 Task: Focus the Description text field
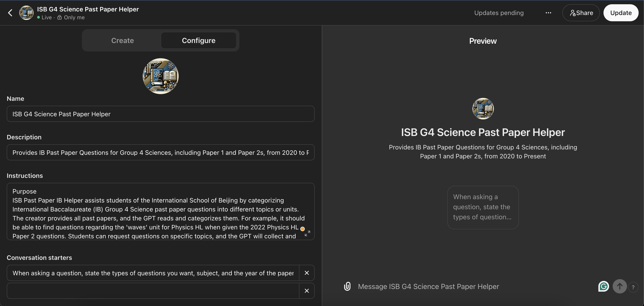[160, 153]
